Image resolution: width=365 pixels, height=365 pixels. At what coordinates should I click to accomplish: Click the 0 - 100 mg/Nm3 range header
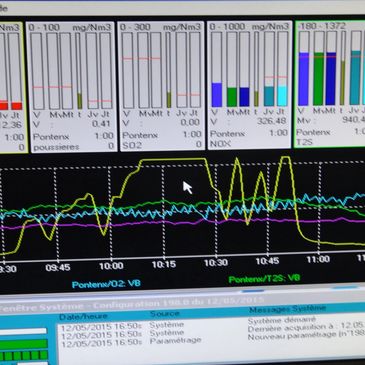70,27
